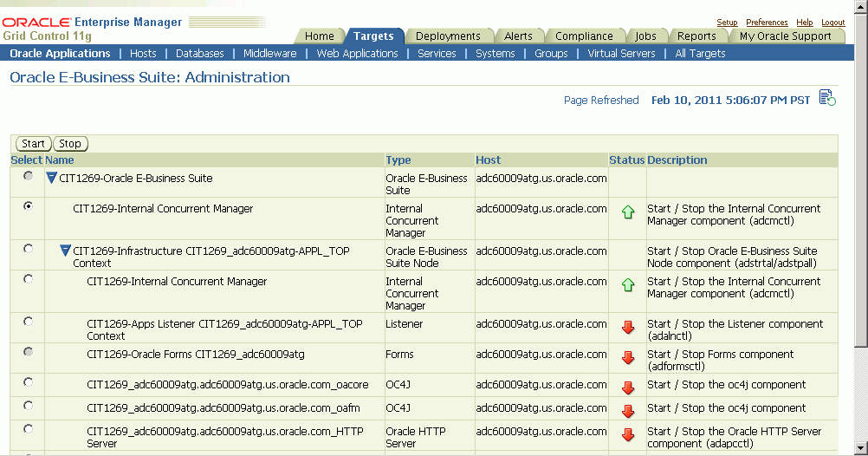This screenshot has height=456, width=868.
Task: Open the My Oracle Support tab
Action: (785, 36)
